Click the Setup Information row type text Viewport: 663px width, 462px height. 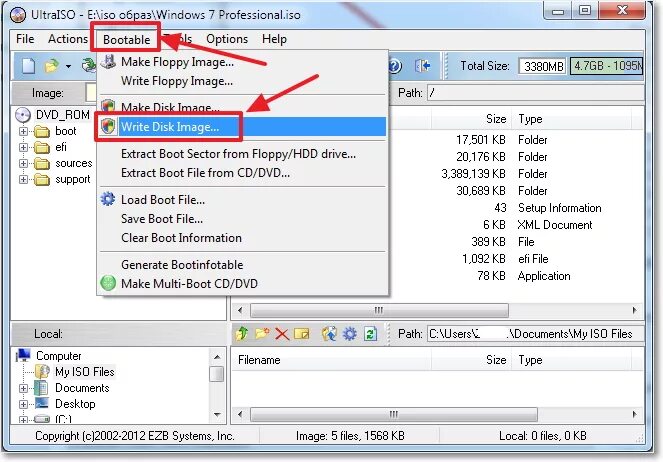559,208
